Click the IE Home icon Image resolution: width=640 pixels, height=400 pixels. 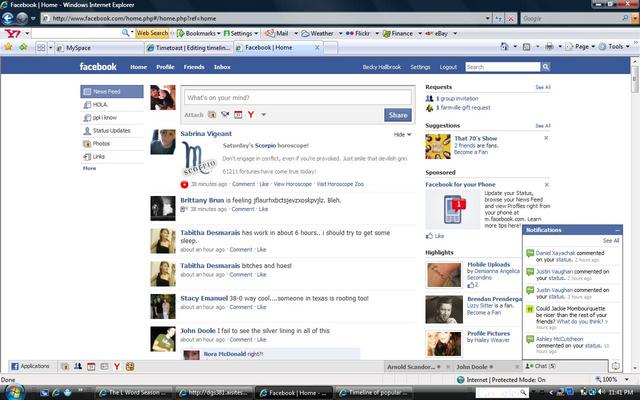click(x=505, y=47)
